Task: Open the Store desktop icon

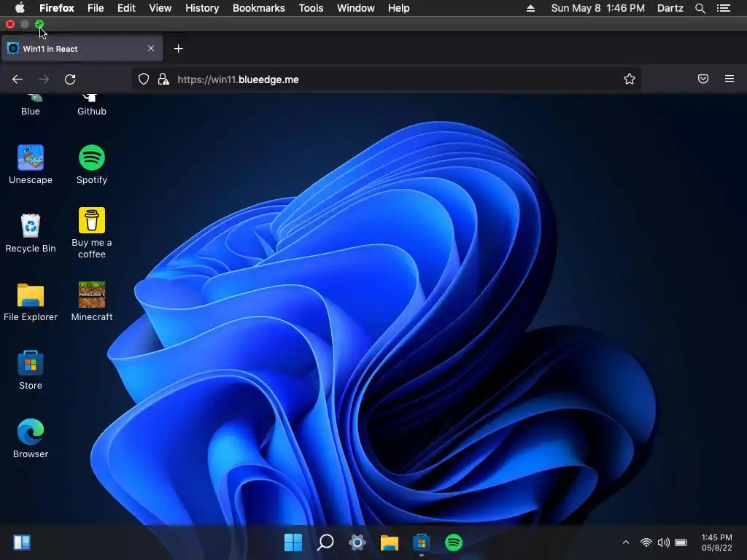Action: [x=31, y=370]
